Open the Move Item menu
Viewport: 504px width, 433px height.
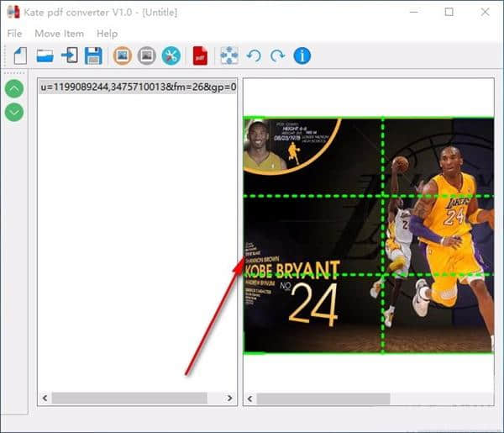click(59, 34)
